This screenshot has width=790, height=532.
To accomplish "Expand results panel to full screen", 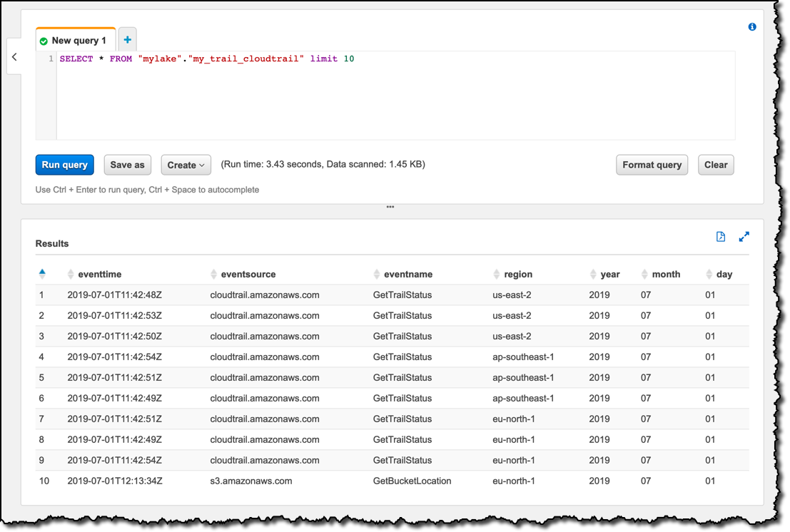I will (744, 237).
